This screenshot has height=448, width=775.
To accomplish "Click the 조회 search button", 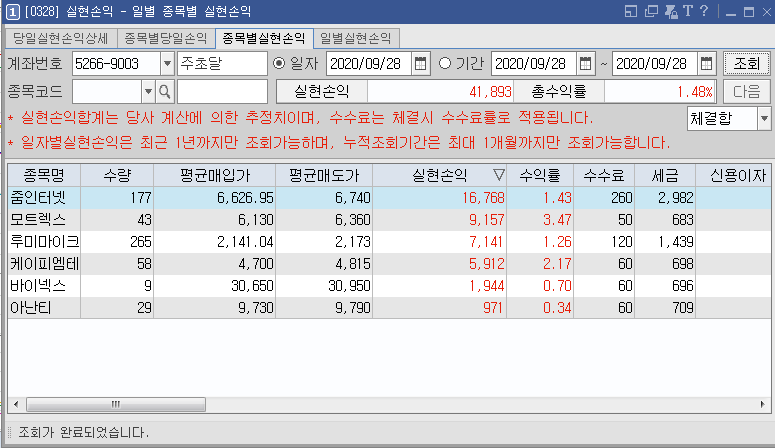I will coord(746,64).
